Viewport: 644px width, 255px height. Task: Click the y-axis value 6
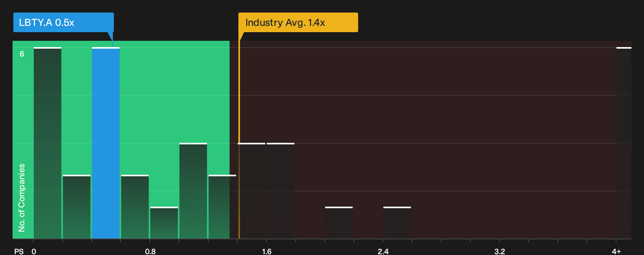(x=22, y=54)
